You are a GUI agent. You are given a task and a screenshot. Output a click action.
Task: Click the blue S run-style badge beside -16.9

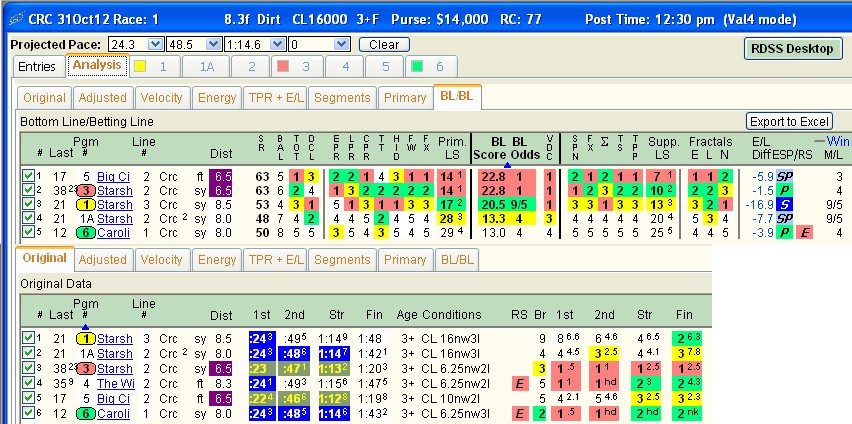coord(784,205)
